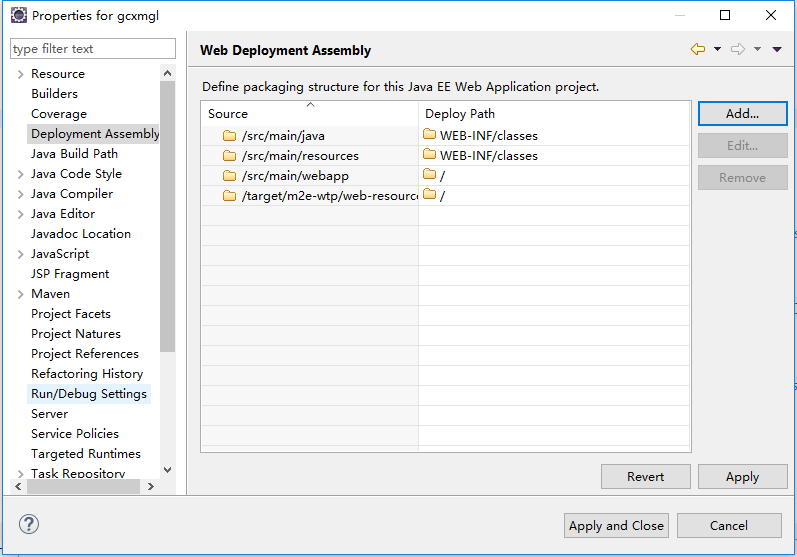
Task: Select the /target/m2e-wtp/web-resources folder entry
Action: tap(320, 196)
